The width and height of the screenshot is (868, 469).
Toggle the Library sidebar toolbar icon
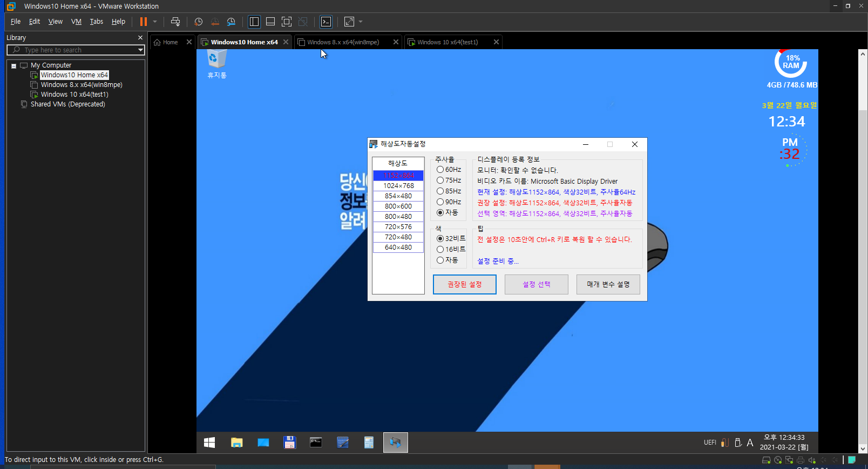tap(254, 22)
